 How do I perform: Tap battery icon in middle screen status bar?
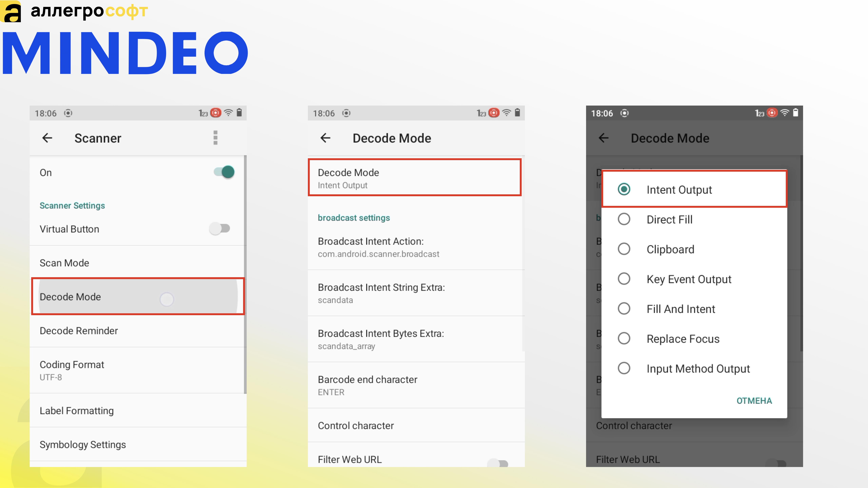[518, 113]
